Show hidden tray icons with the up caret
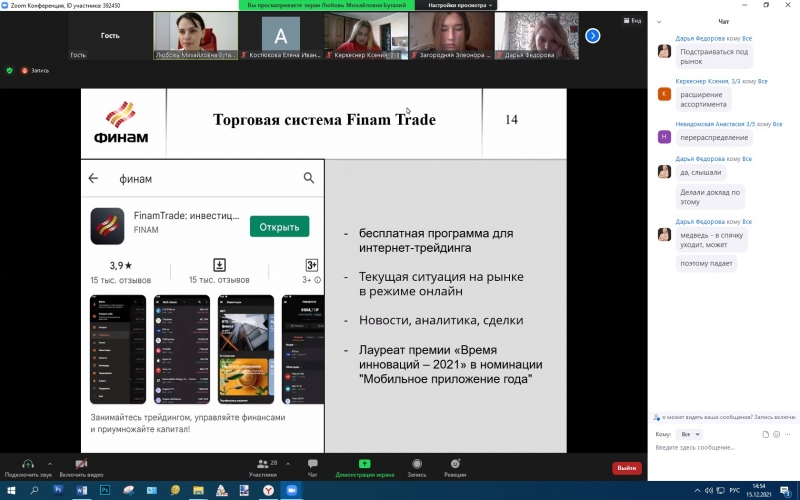Viewport: 800px width, 500px height. (697, 490)
